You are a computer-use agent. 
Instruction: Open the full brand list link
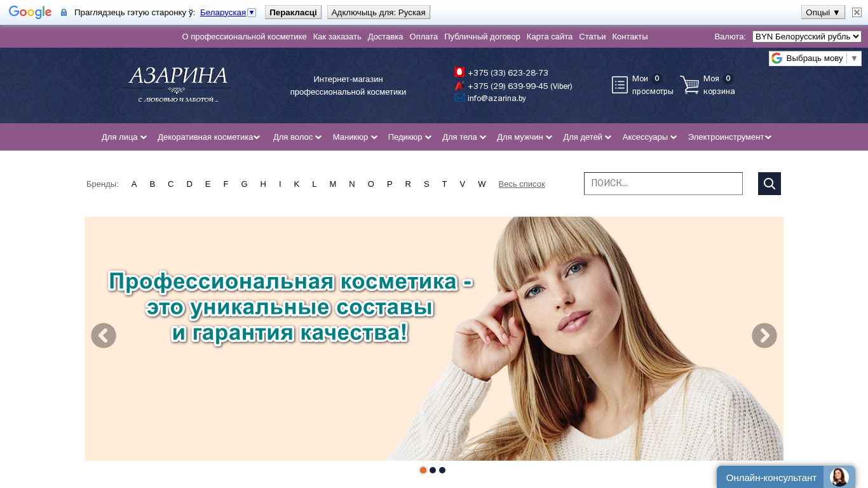coord(522,184)
